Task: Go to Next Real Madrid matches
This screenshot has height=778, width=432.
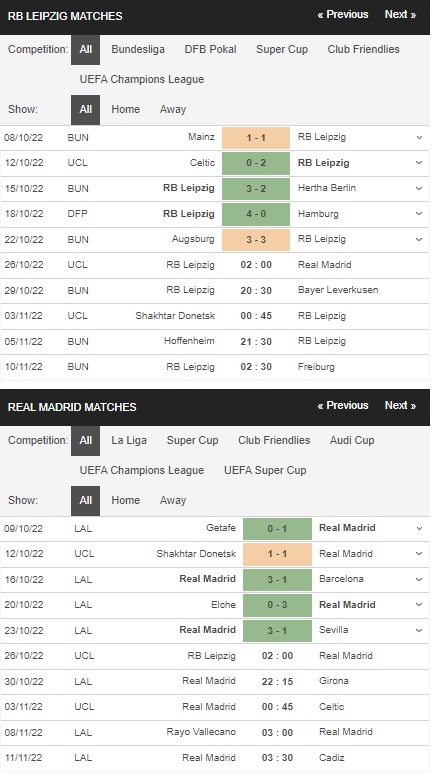Action: pyautogui.click(x=400, y=405)
